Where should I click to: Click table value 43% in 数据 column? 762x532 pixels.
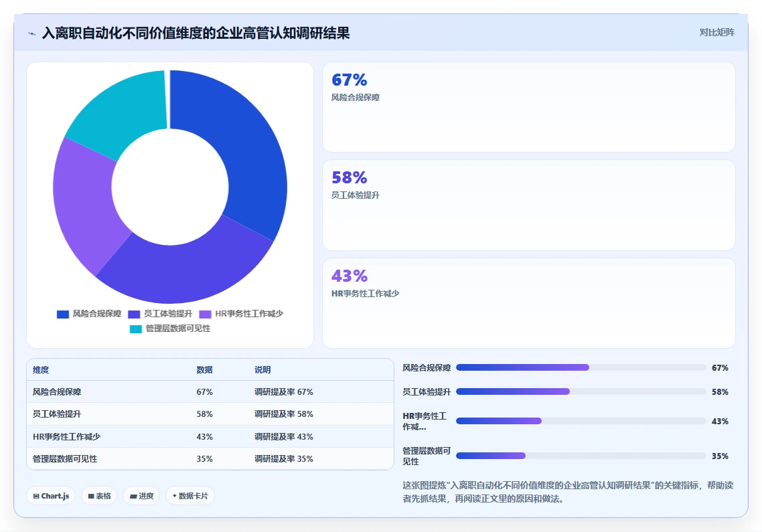click(x=205, y=437)
